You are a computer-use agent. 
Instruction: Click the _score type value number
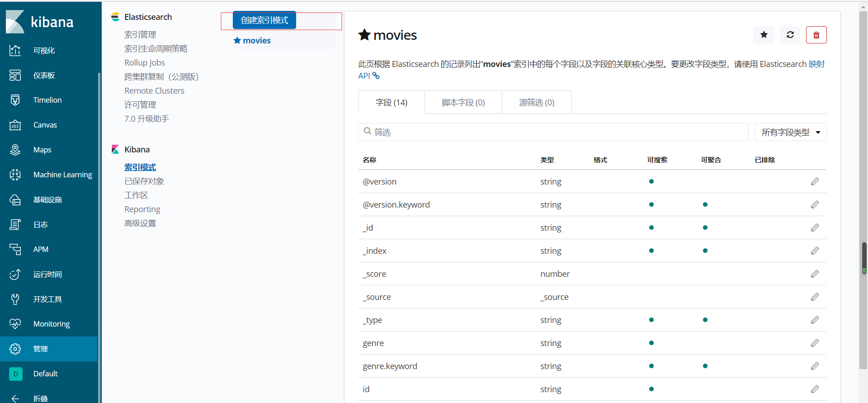(555, 274)
